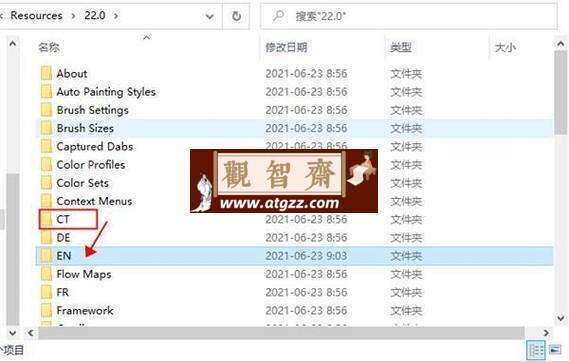Click the 22.0 breadcrumb
Viewport: 569px width, 362px height.
click(95, 16)
